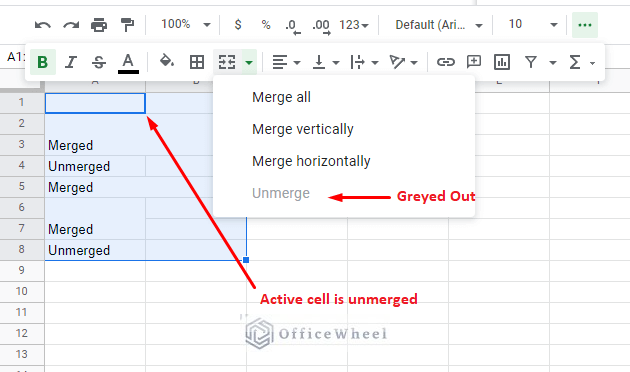Click the three-dot more options button
The height and width of the screenshot is (372, 630).
pyautogui.click(x=585, y=25)
